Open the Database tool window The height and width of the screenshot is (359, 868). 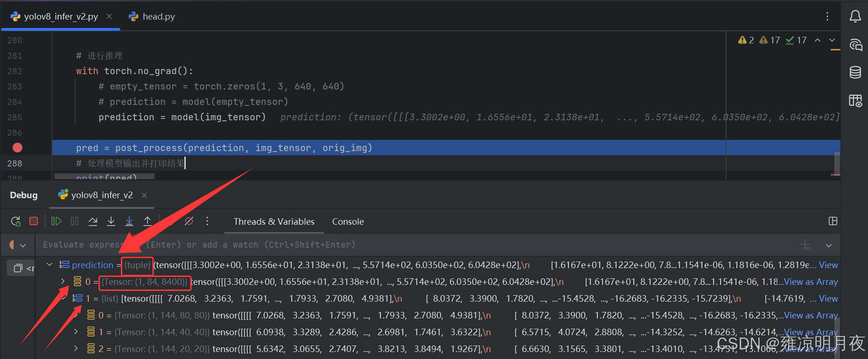[855, 72]
